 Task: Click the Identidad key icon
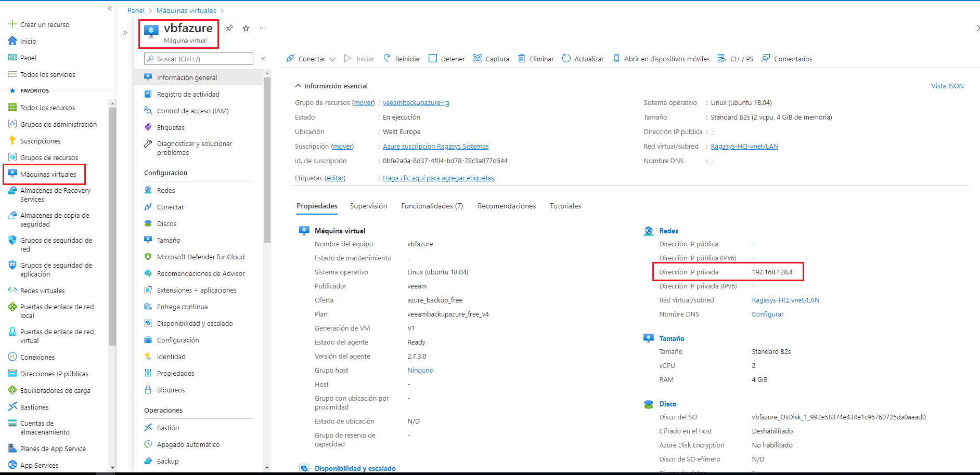pyautogui.click(x=148, y=357)
